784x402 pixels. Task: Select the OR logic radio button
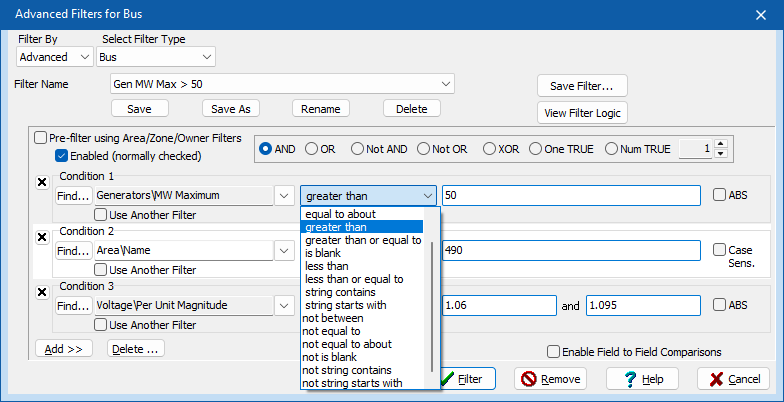tap(312, 149)
